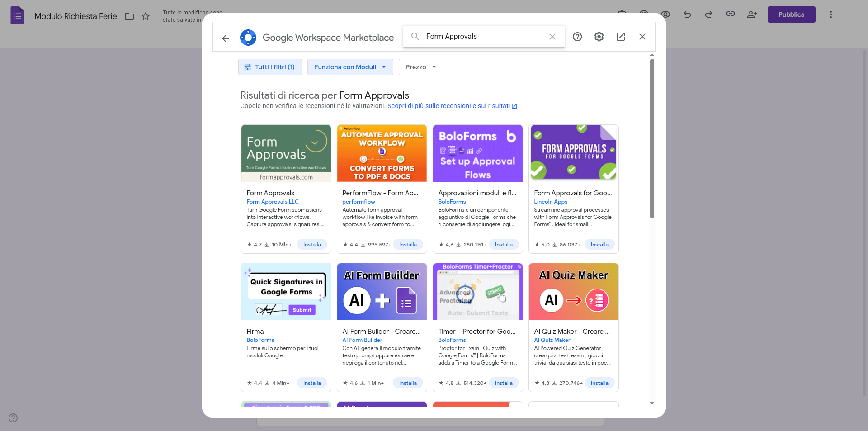Click the Marketplace help icon
Screen dimensions: 868x431
pos(577,37)
